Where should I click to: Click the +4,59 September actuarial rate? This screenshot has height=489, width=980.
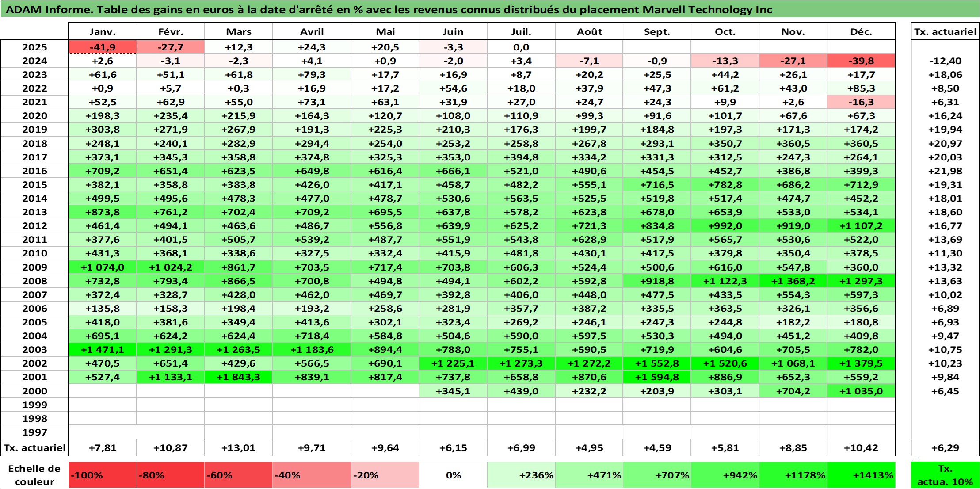657,448
